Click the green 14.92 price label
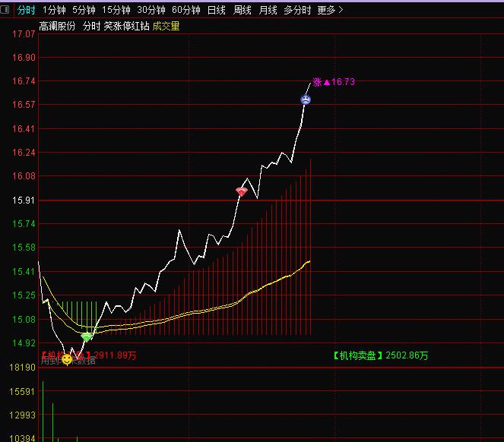Image resolution: width=504 pixels, height=442 pixels. coord(24,343)
